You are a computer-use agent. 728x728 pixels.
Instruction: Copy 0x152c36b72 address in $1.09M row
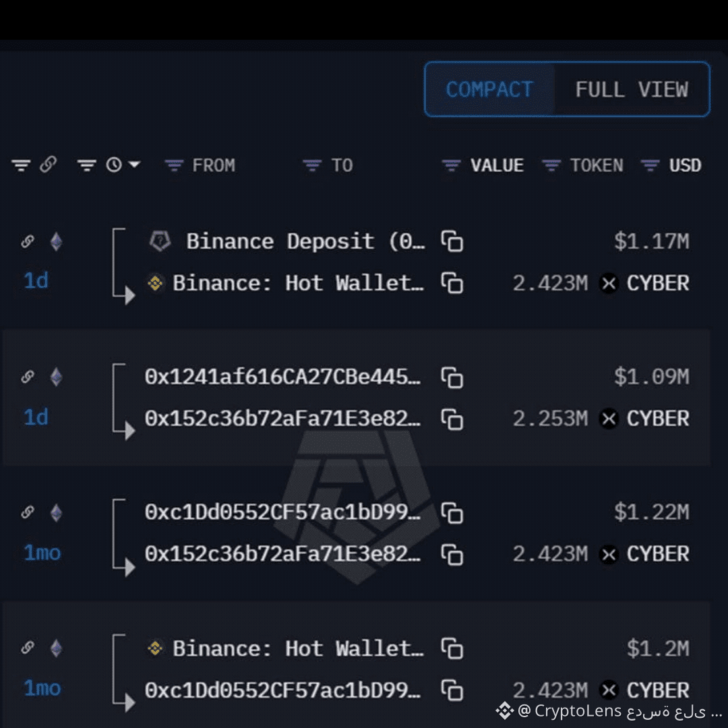point(452,419)
